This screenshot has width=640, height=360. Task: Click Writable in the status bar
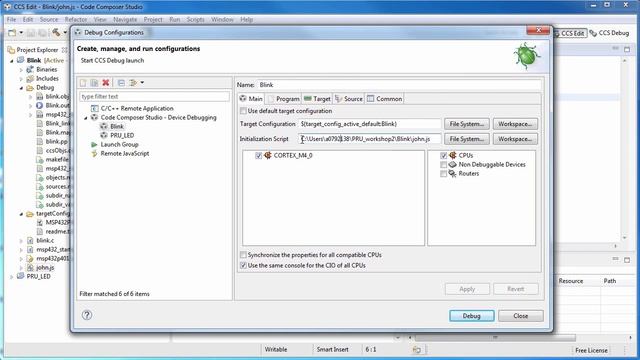[276, 349]
